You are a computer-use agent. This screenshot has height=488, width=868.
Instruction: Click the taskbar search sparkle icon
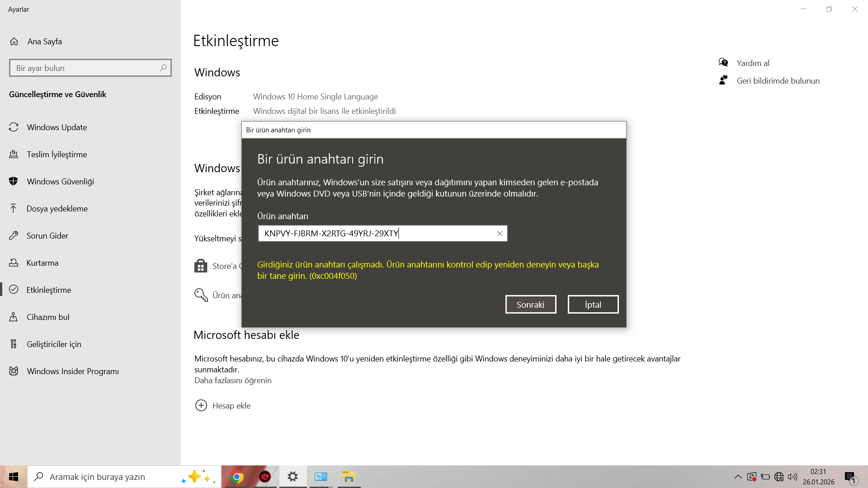(x=198, y=477)
